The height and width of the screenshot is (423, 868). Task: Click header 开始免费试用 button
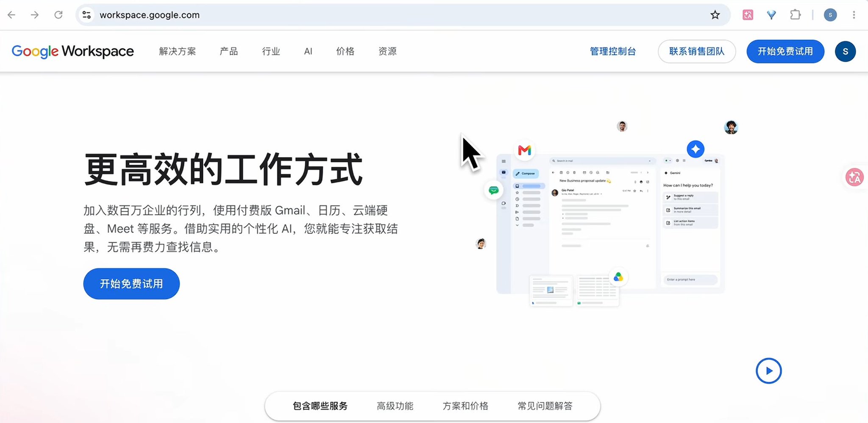pos(785,51)
